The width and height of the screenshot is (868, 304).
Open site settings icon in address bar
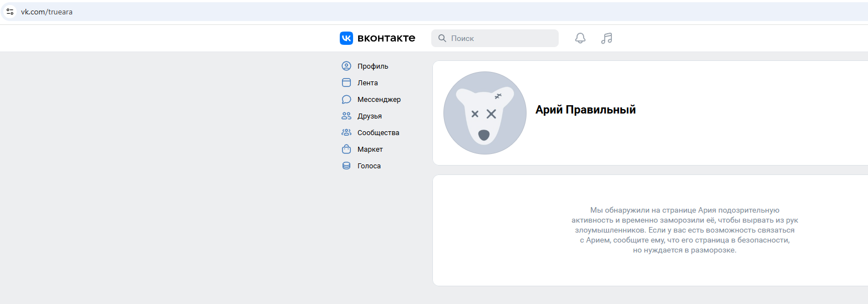tap(10, 12)
